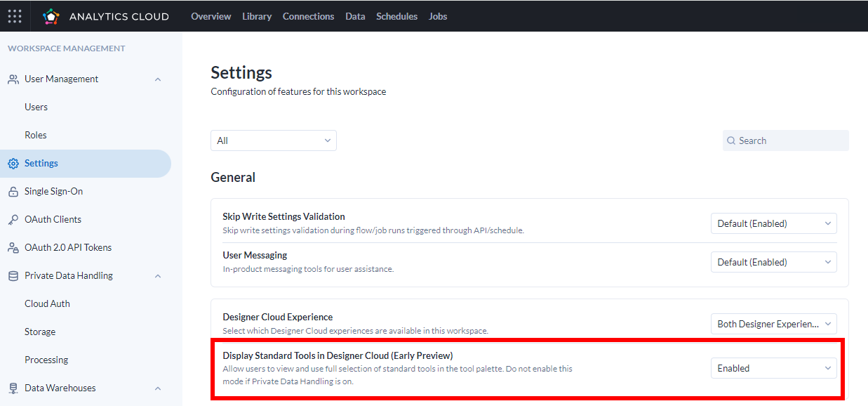Image resolution: width=868 pixels, height=406 pixels.
Task: Open Skip Write Settings Validation dropdown
Action: pos(774,223)
